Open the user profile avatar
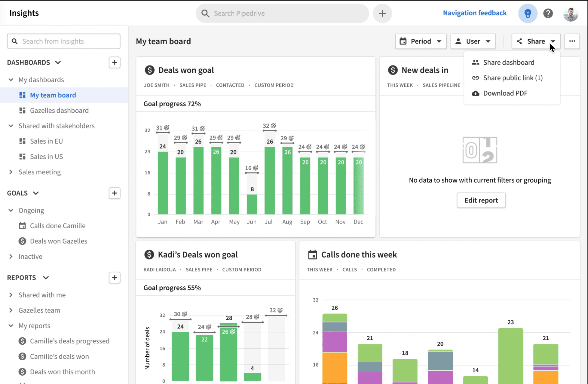The width and height of the screenshot is (588, 384). (571, 13)
